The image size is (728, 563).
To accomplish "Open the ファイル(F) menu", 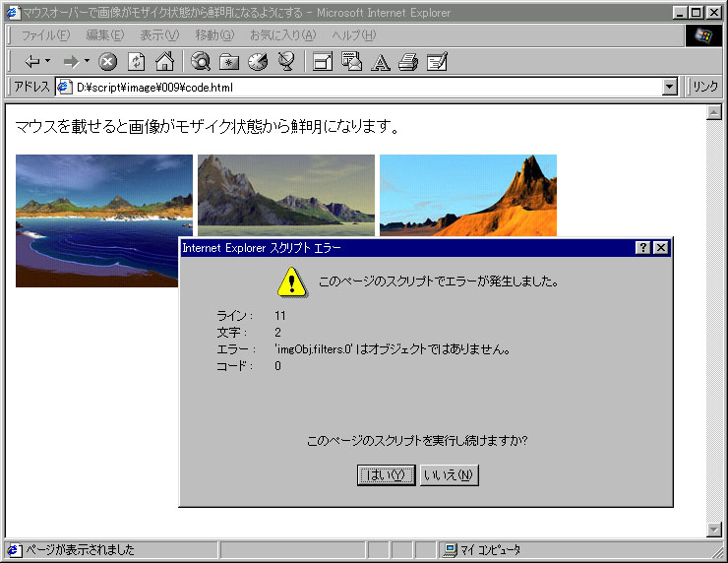I will point(45,35).
